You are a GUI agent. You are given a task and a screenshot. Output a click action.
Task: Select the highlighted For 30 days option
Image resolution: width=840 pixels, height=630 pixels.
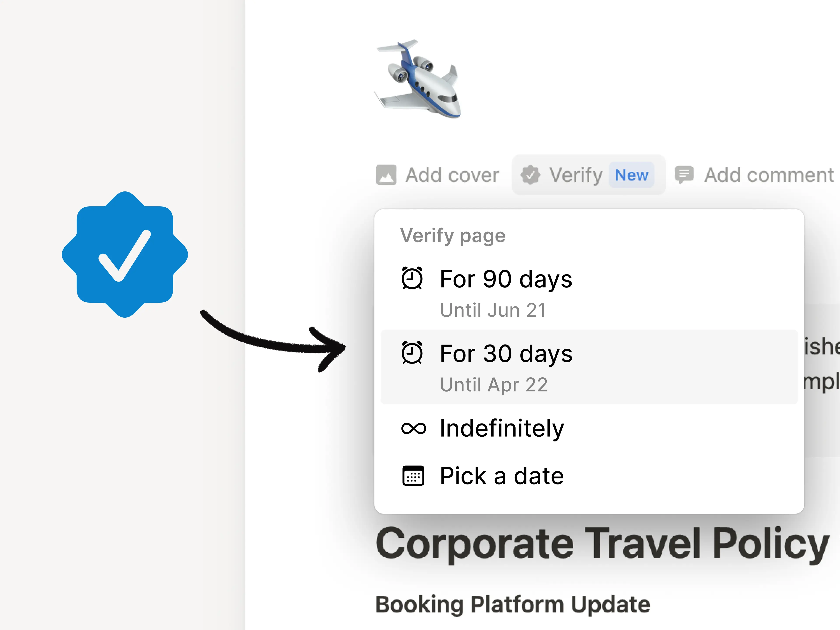click(506, 353)
